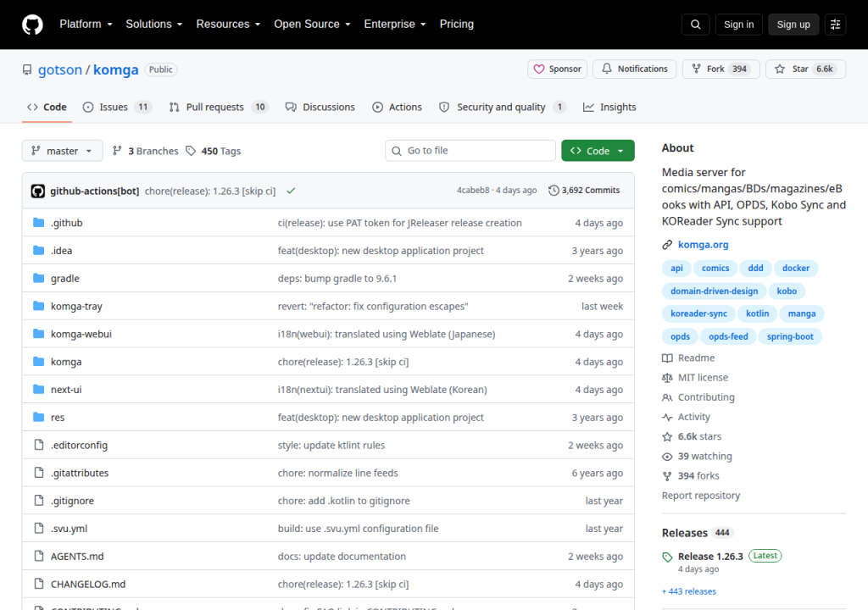Focus the Go to file search field
This screenshot has height=610, width=868.
coord(470,151)
